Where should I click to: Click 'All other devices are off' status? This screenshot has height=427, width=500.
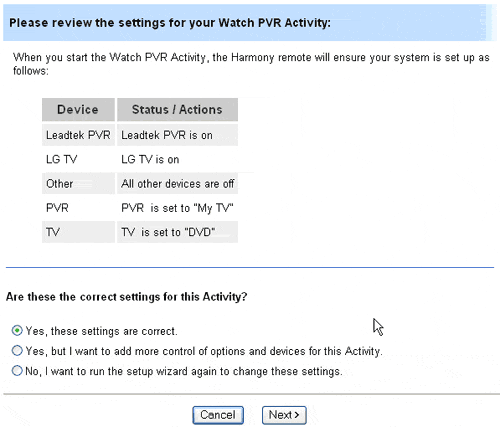click(x=177, y=183)
